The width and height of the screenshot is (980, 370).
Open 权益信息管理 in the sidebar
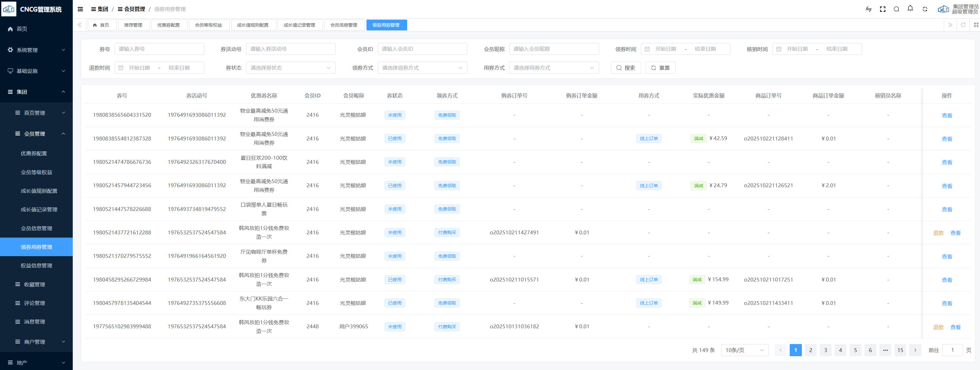point(36,265)
